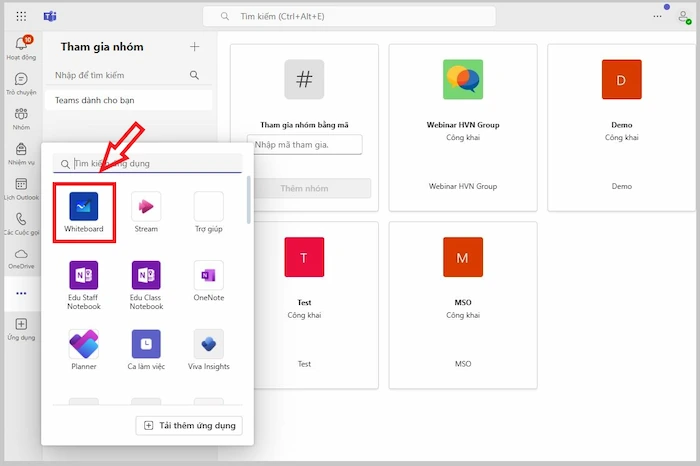This screenshot has height=466, width=700.
Task: Open Ứng dụng apps store
Action: coord(21,329)
